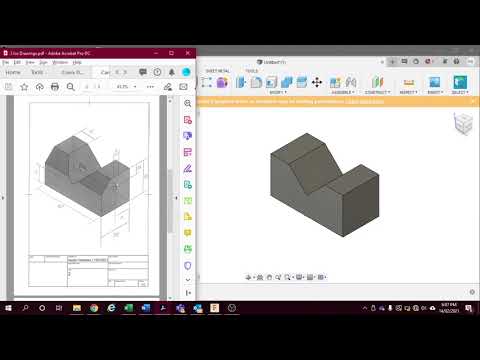Click the Joint assemble icon
The width and height of the screenshot is (480, 360).
[x=351, y=82]
